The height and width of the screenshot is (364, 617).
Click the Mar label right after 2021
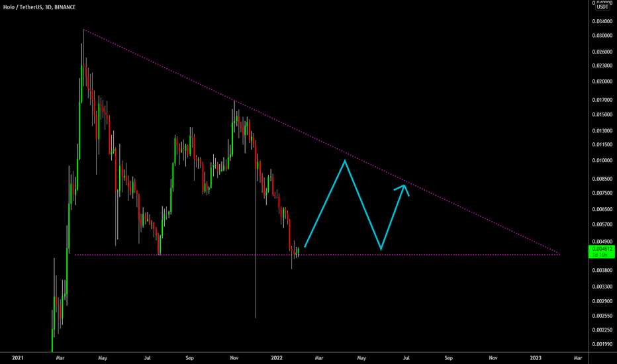click(60, 357)
